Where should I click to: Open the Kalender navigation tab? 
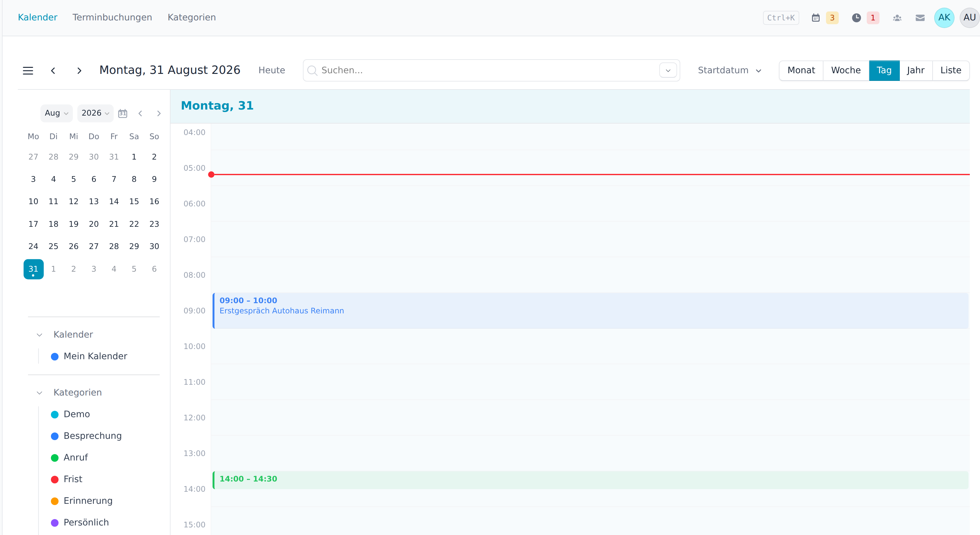(x=37, y=18)
